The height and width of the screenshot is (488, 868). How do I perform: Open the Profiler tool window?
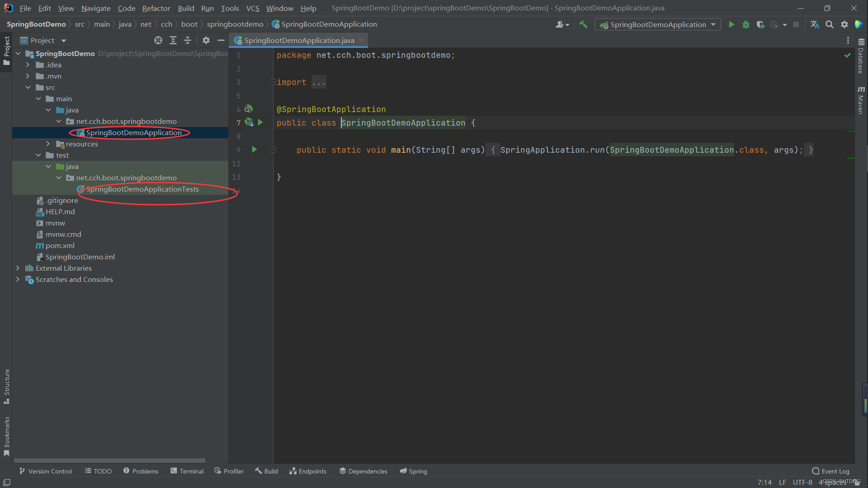(x=229, y=471)
